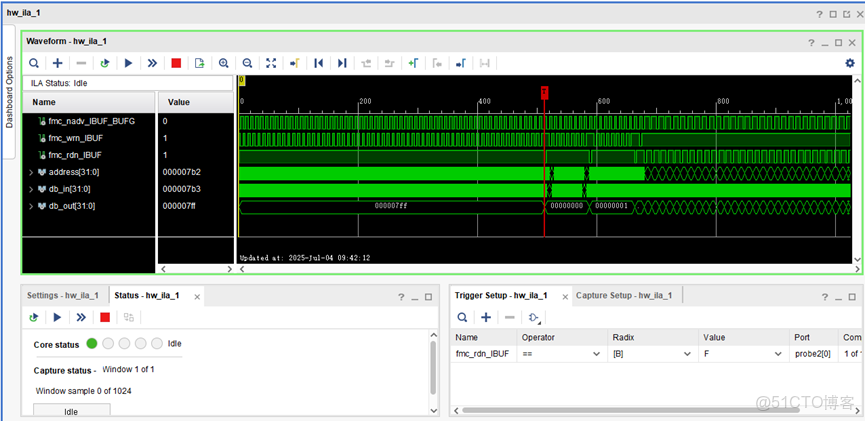Open trigger condition logic gate dropdown
This screenshot has width=865, height=421.
pyautogui.click(x=534, y=317)
